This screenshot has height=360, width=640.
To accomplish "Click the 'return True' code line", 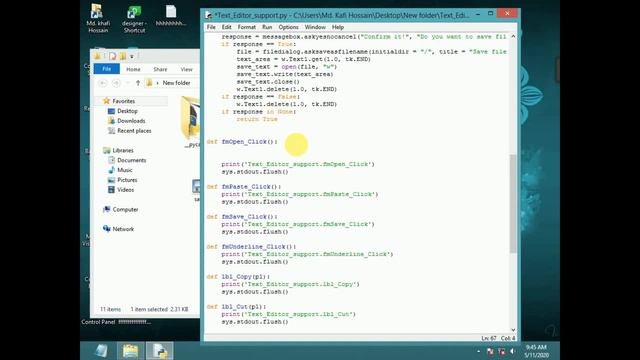I will point(257,119).
